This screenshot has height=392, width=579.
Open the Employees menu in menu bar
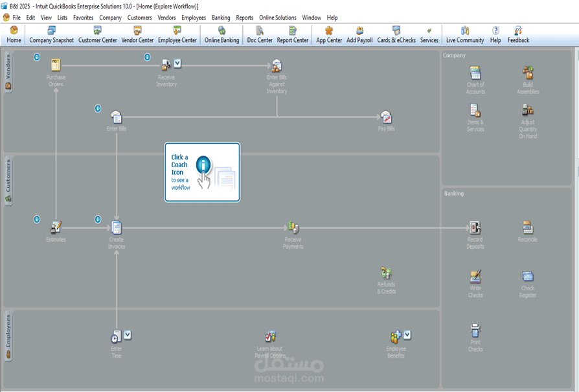(194, 17)
